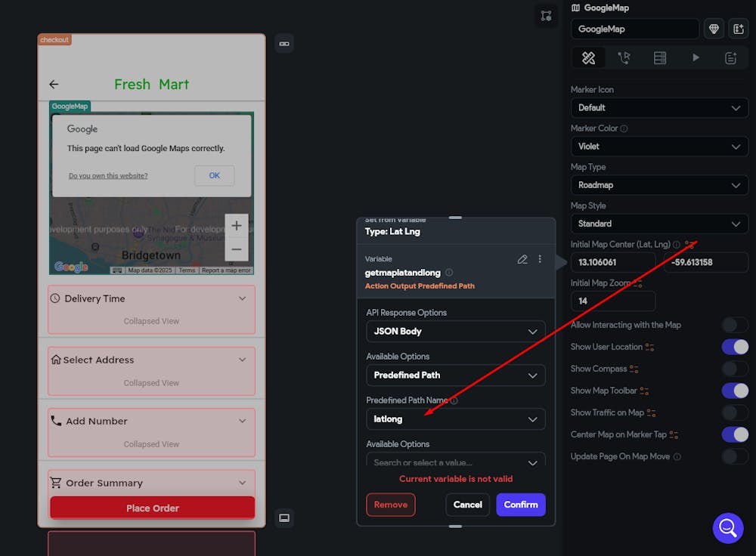Screen dimensions: 756x556
Task: Click the Remove button
Action: pyautogui.click(x=391, y=505)
